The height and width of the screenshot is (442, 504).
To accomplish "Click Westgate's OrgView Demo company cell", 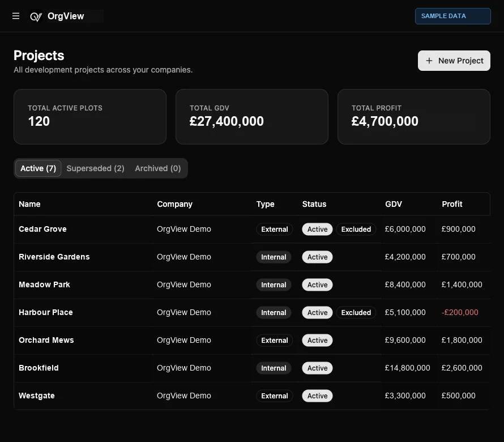I will [184, 396].
